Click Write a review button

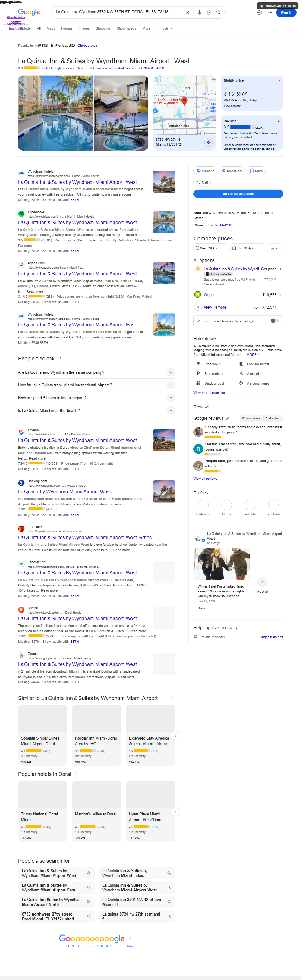point(251,418)
